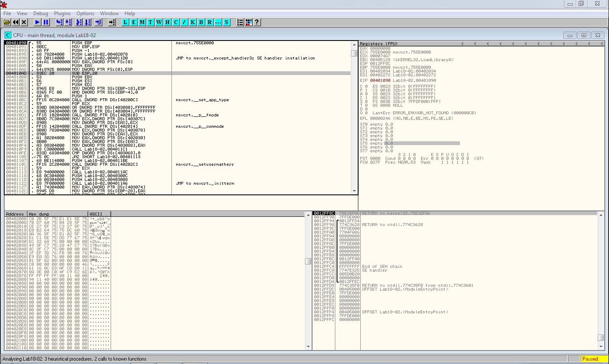
Task: Select the EFL 00000246 flags row
Action: [x=406, y=119]
